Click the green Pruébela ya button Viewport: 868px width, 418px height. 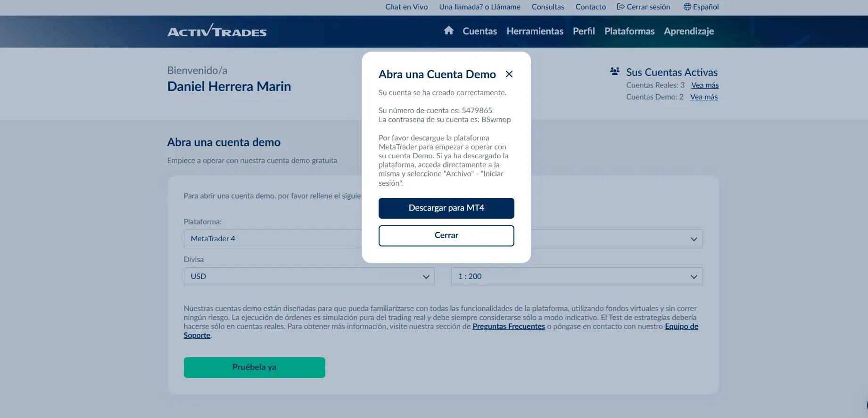tap(254, 368)
